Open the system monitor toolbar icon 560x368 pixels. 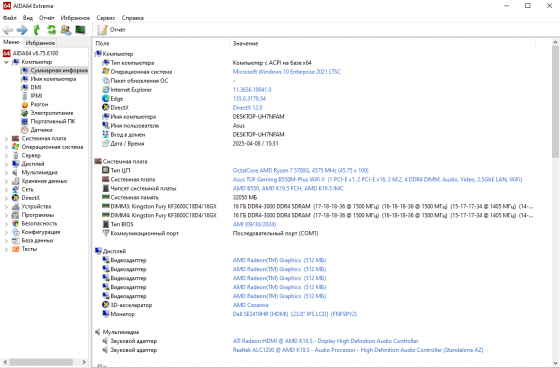pos(80,30)
